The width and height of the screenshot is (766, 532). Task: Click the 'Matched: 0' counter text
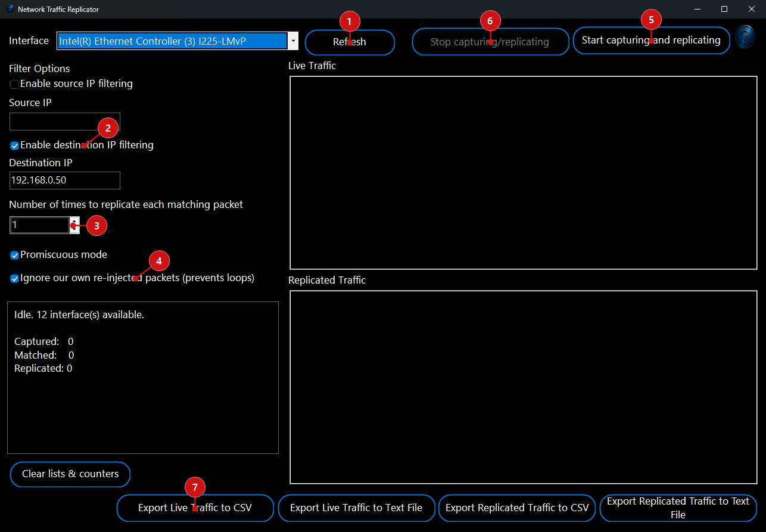(x=44, y=356)
